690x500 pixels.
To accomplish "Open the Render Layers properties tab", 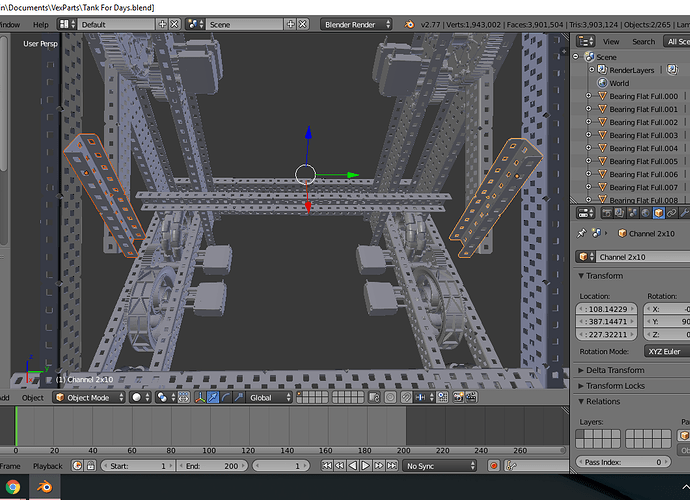I will click(619, 213).
